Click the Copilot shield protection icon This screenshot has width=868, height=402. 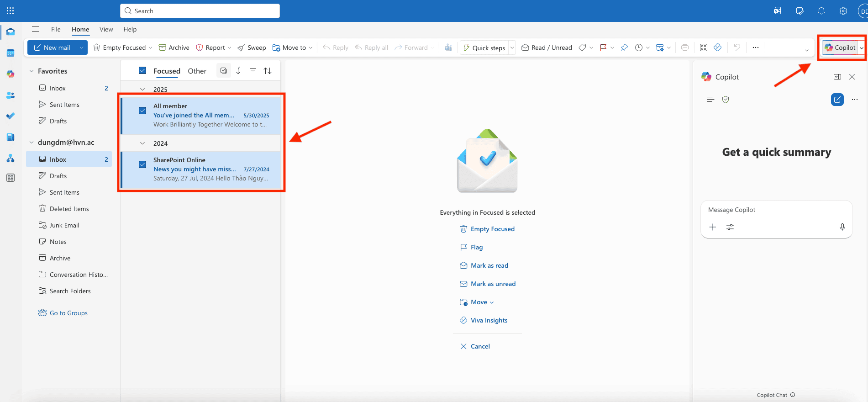(726, 100)
